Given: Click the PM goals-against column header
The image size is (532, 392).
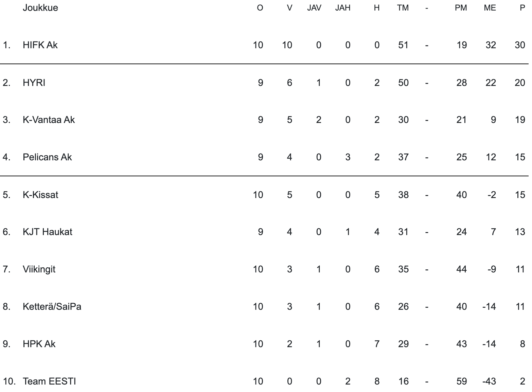Looking at the screenshot, I should [461, 8].
